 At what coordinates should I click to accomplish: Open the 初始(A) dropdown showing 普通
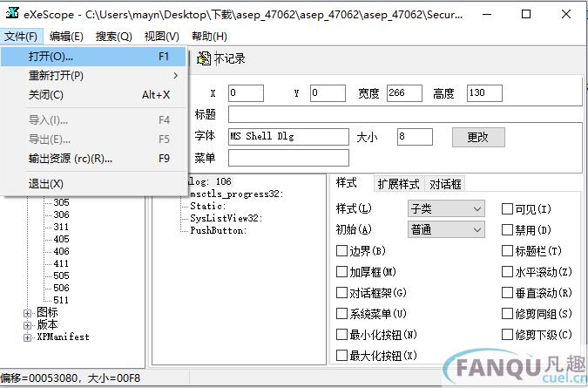445,230
